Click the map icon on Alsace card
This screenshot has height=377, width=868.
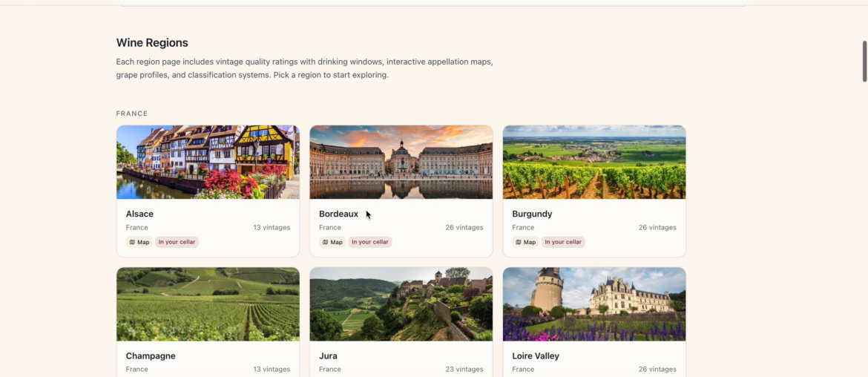coord(132,242)
